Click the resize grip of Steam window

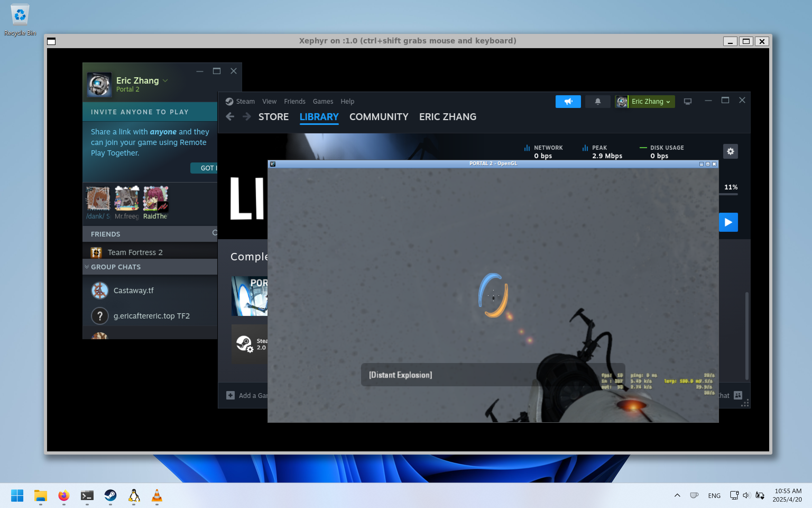click(x=745, y=403)
